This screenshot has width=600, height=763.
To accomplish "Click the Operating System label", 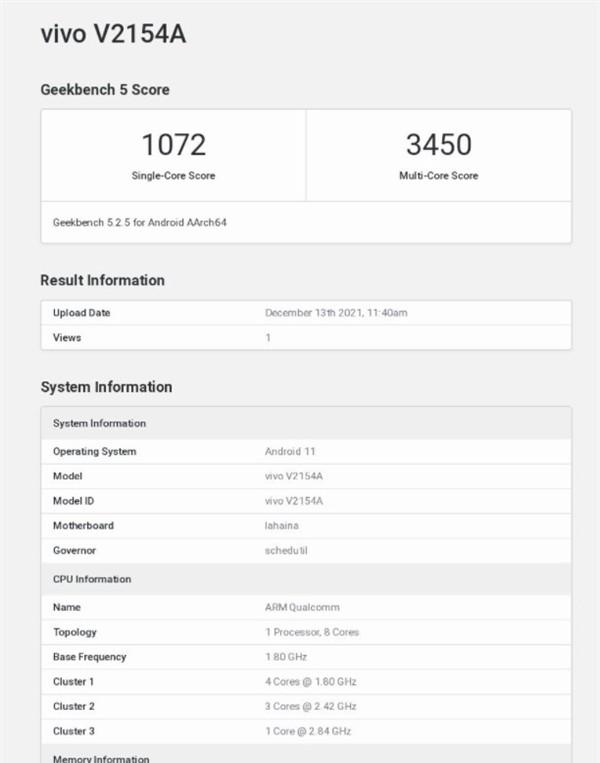I will pos(95,452).
